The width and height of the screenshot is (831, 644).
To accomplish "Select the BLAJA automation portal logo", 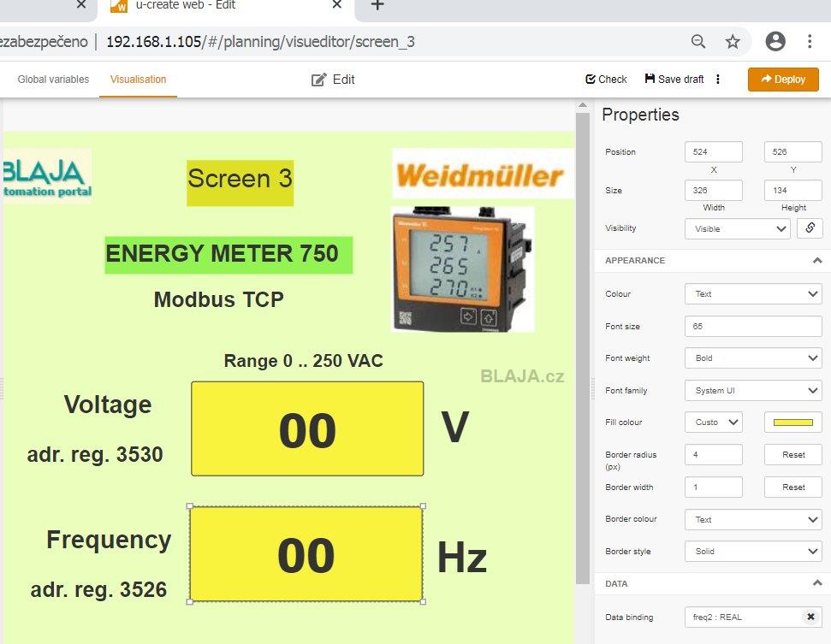I will pyautogui.click(x=47, y=177).
